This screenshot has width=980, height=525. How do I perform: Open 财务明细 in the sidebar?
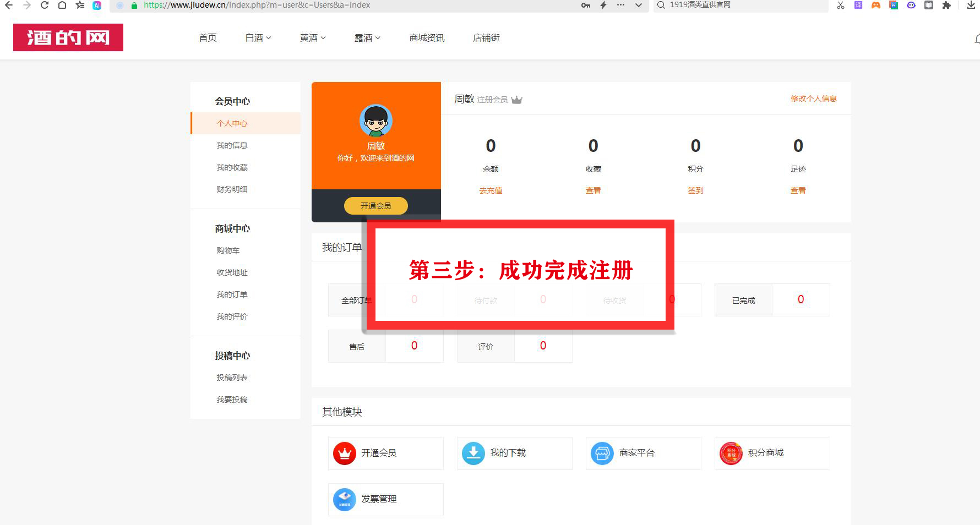click(232, 189)
